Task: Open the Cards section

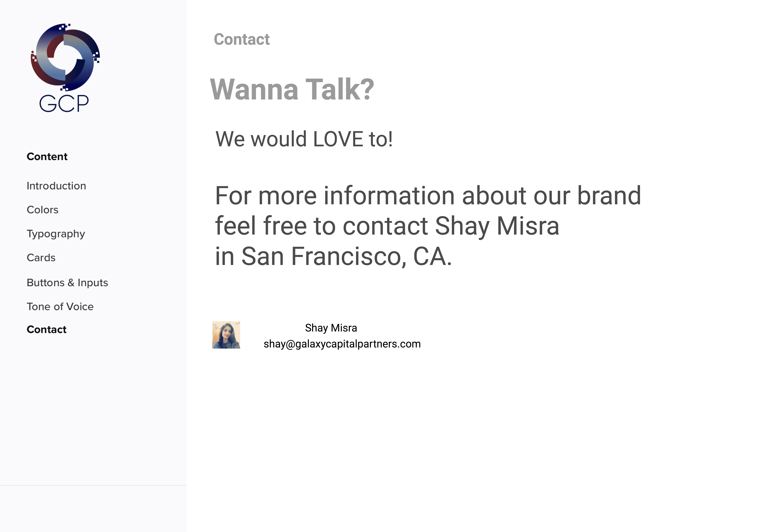Action: point(41,258)
